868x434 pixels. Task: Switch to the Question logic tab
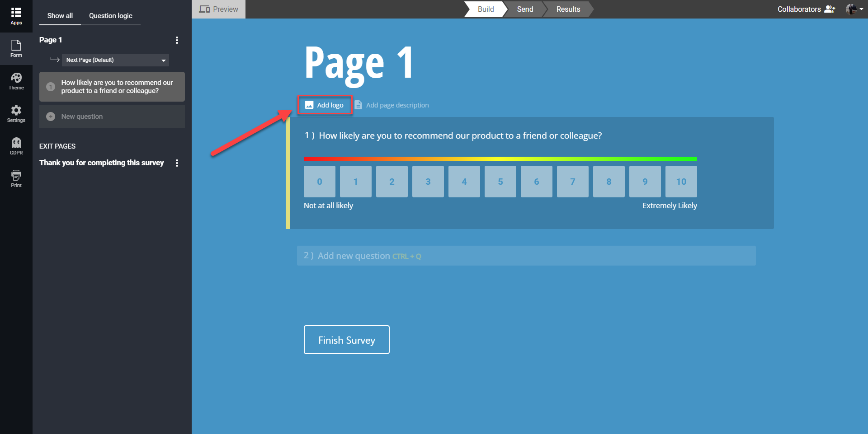click(111, 16)
